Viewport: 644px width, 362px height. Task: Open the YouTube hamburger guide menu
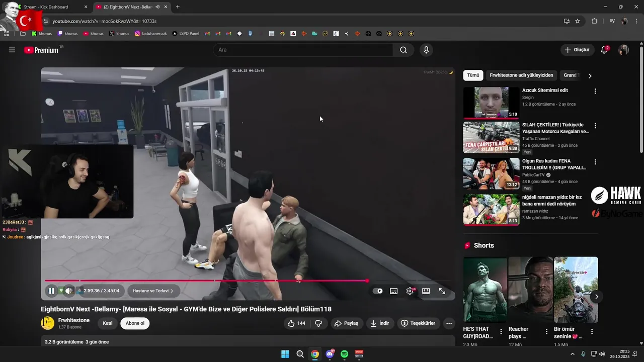(12, 50)
